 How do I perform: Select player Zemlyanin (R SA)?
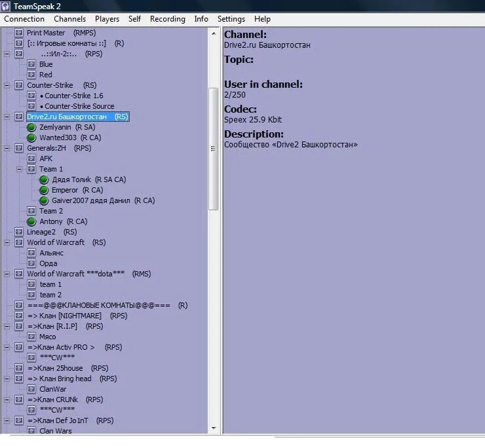point(67,127)
